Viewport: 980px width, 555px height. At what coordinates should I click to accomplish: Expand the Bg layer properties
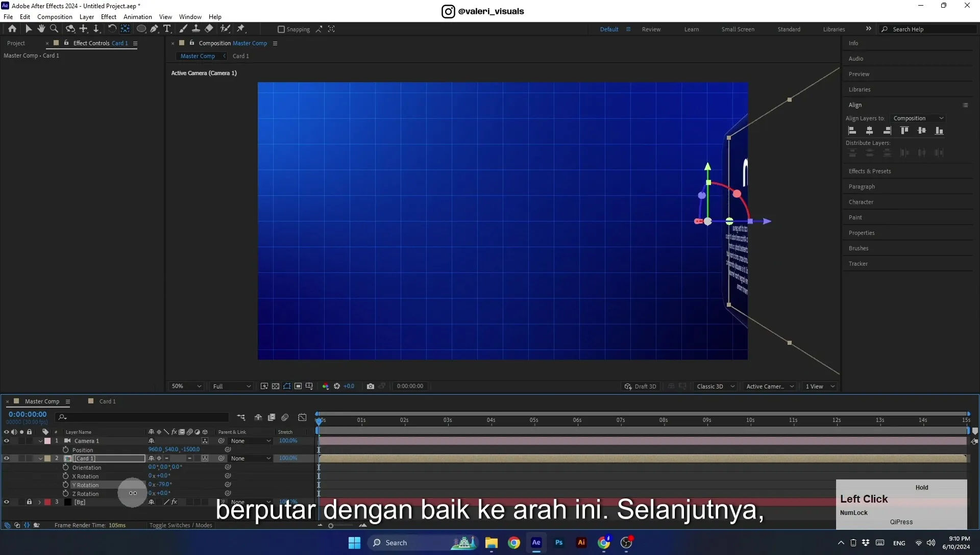pos(40,502)
